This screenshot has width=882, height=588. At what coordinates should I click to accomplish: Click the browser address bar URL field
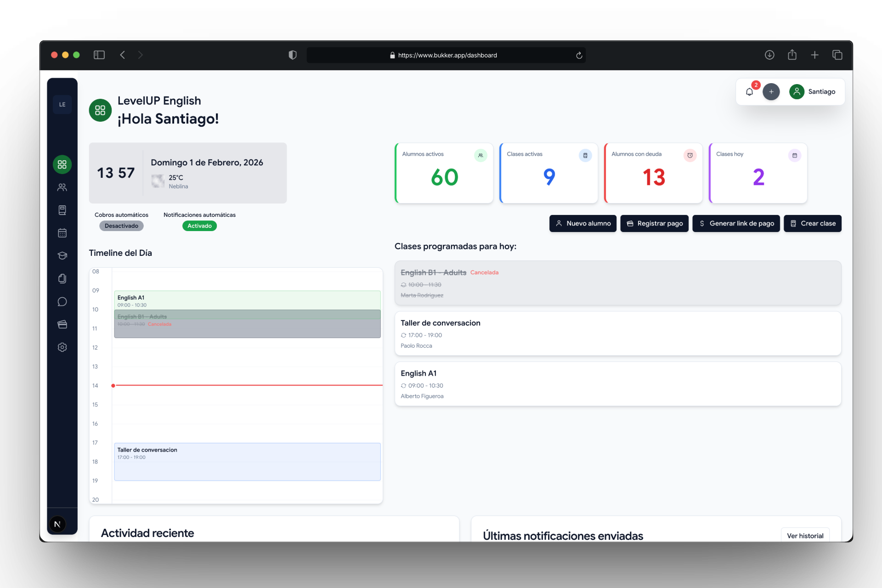[x=446, y=55]
